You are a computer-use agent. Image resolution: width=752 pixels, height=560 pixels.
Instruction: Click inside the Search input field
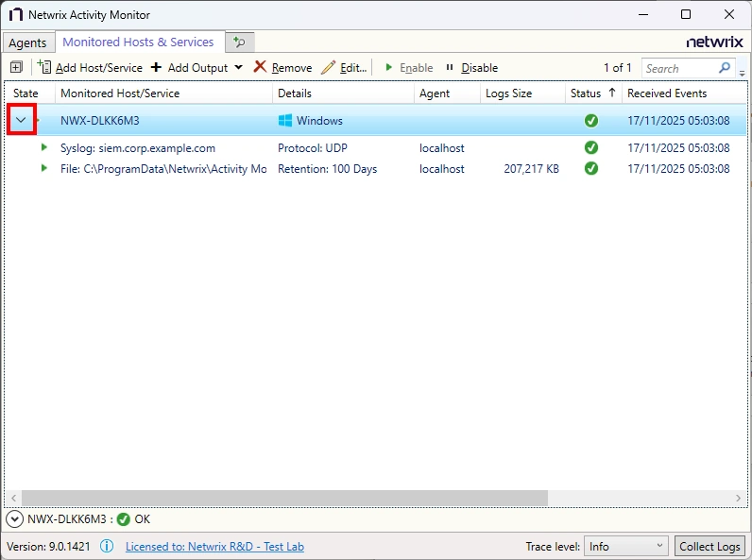coord(680,68)
